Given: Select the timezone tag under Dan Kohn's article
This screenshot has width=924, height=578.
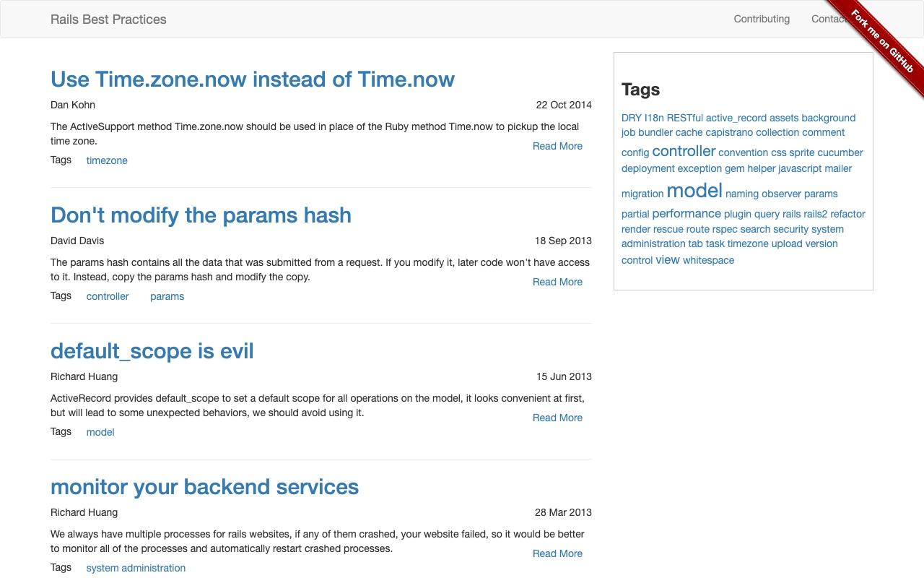Looking at the screenshot, I should (107, 160).
